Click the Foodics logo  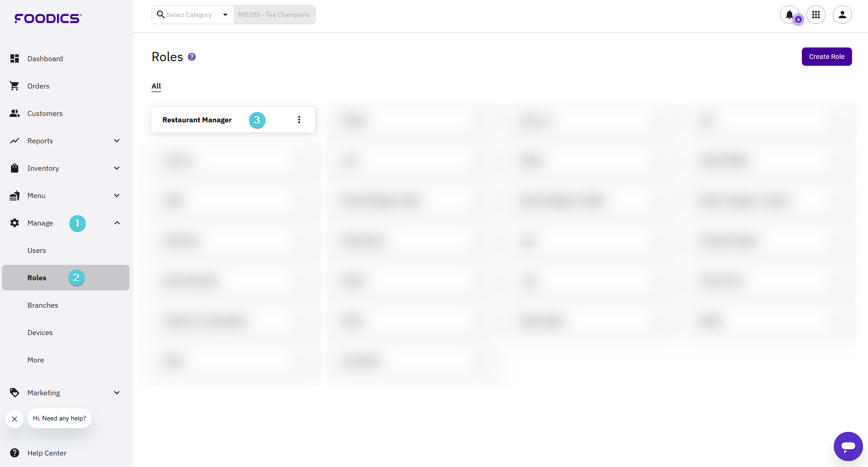[x=48, y=18]
